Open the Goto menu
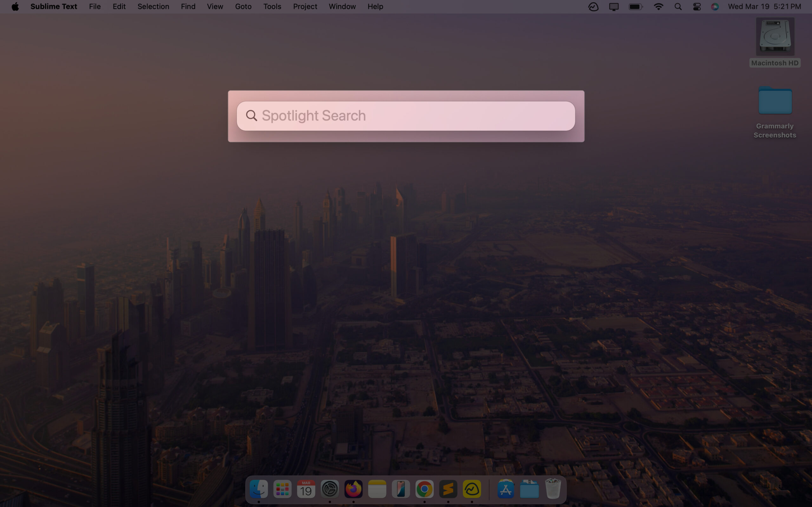The height and width of the screenshot is (507, 812). coord(243,7)
